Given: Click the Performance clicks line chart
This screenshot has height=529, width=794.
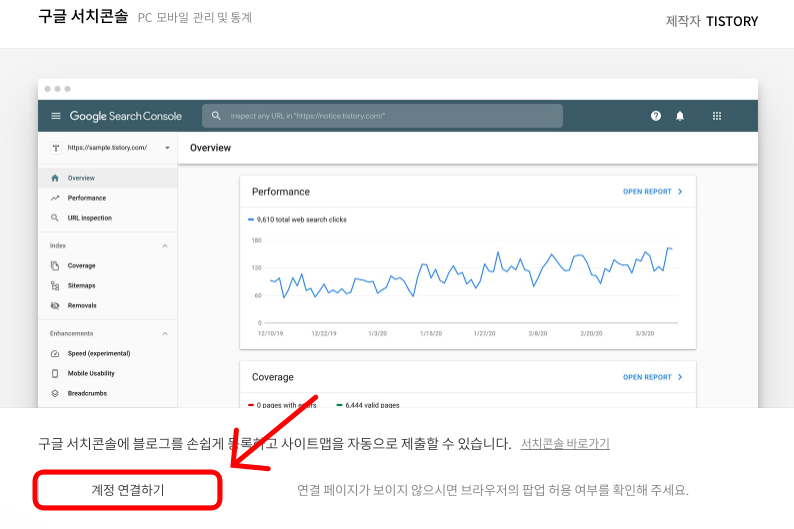Looking at the screenshot, I should click(x=471, y=272).
